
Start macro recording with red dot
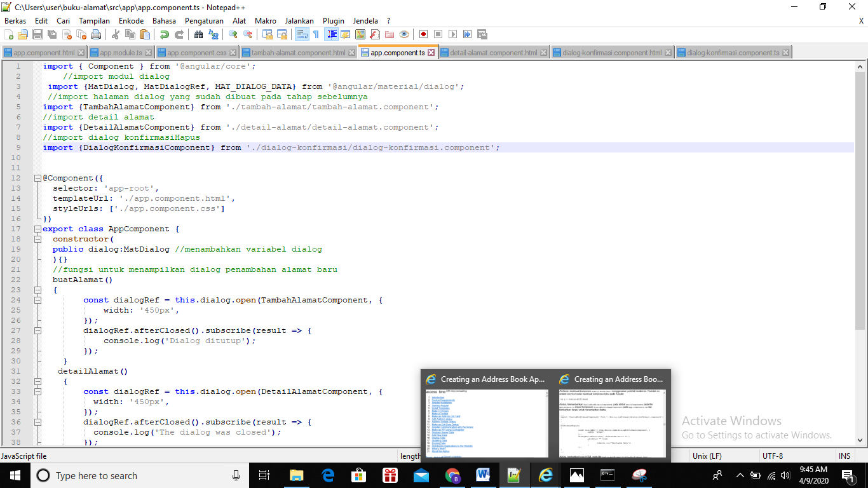point(423,34)
